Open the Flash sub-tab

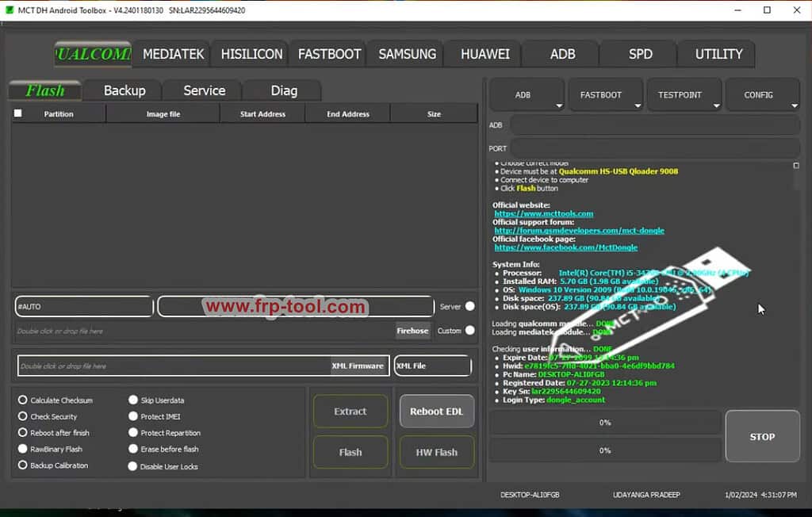click(45, 90)
